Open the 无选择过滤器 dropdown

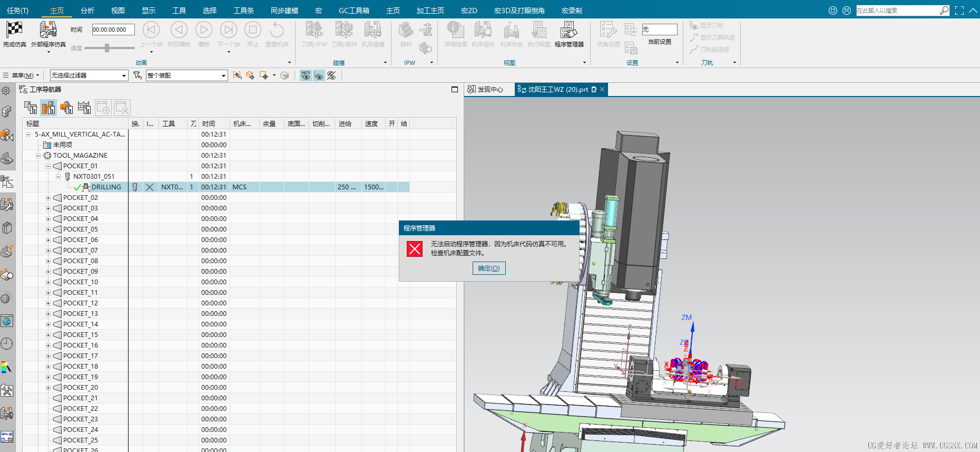(89, 75)
